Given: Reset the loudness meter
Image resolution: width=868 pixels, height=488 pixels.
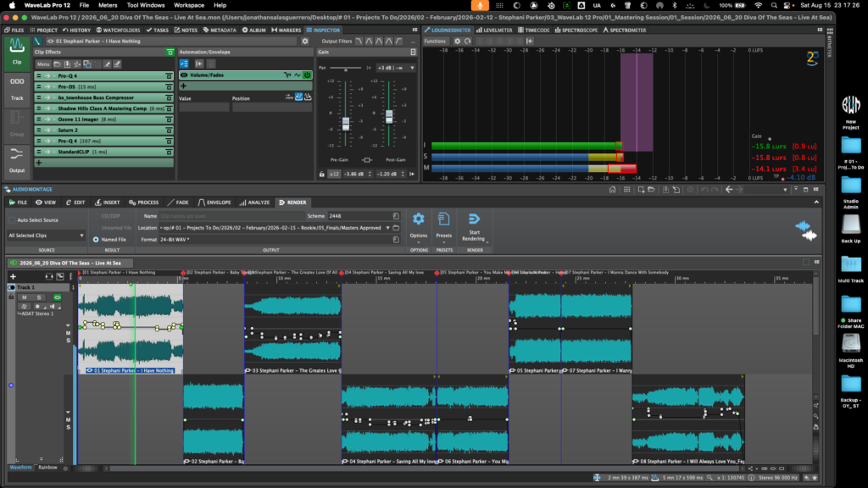Looking at the screenshot, I should pos(468,41).
